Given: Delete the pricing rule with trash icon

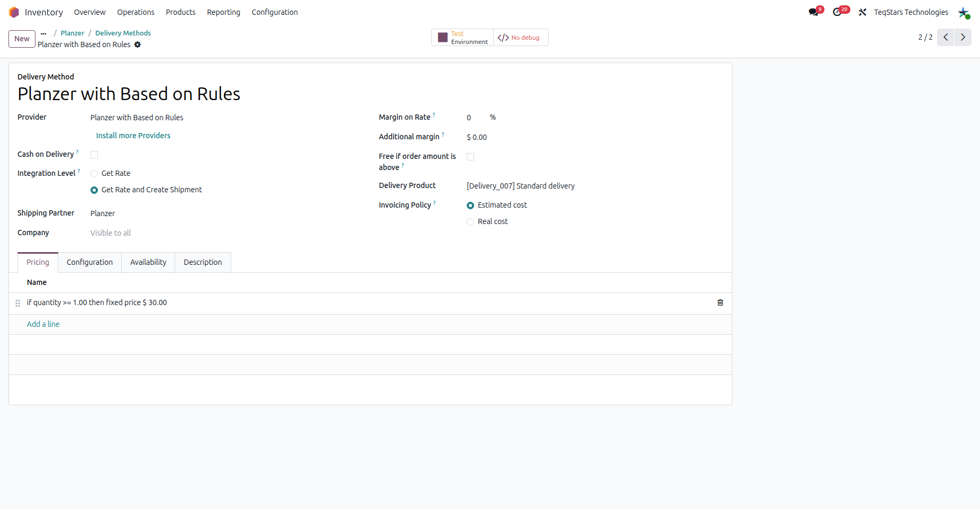Looking at the screenshot, I should [720, 302].
